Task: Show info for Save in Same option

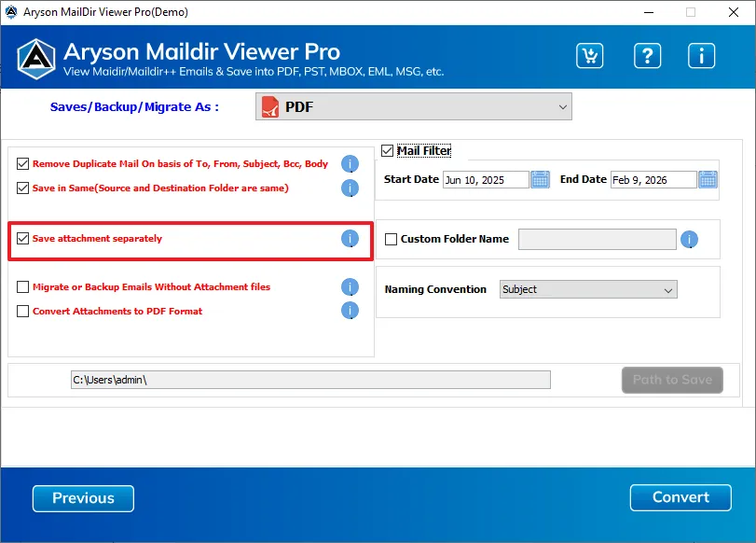Action: point(350,188)
